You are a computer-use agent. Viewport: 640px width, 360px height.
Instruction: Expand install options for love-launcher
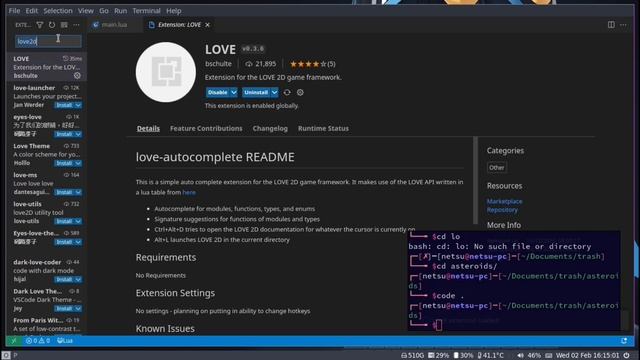tap(78, 105)
